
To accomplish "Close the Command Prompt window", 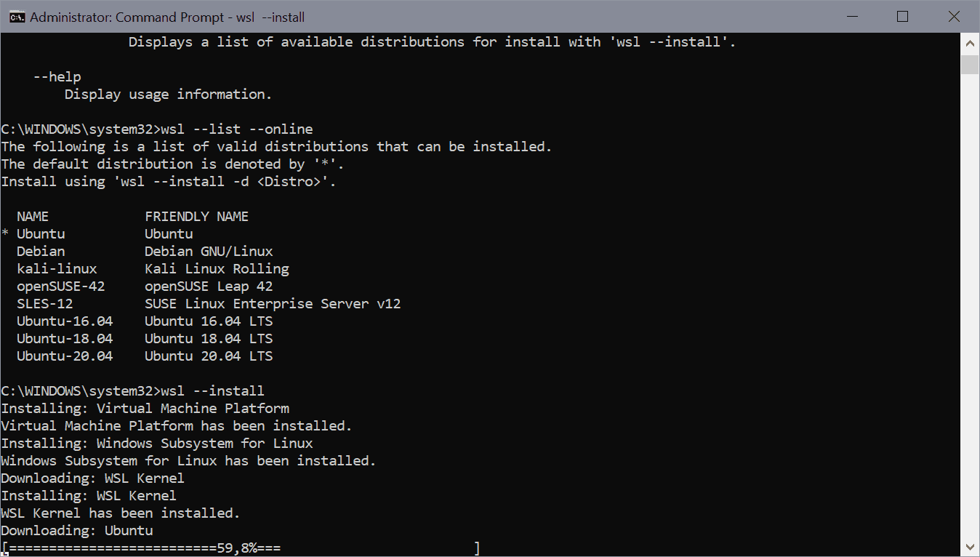I will pyautogui.click(x=953, y=16).
